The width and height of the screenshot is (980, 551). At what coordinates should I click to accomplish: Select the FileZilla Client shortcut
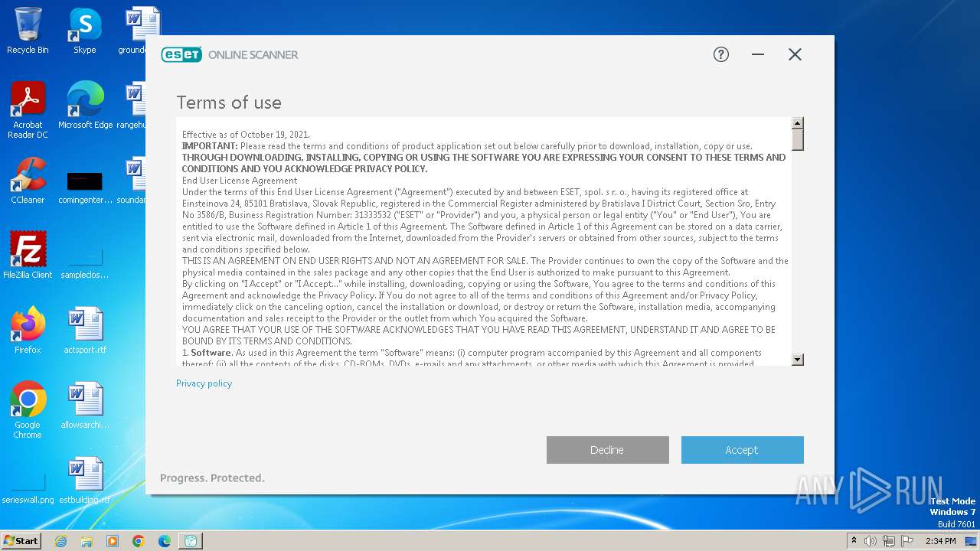point(28,256)
